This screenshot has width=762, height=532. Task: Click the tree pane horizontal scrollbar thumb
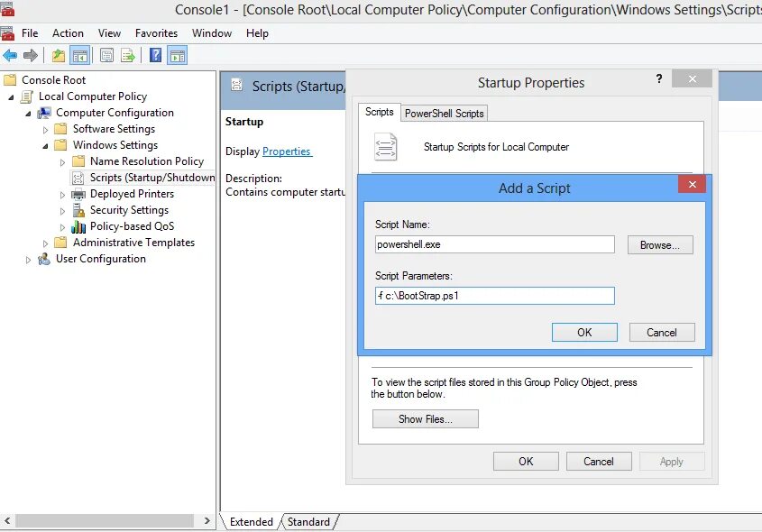point(105,520)
